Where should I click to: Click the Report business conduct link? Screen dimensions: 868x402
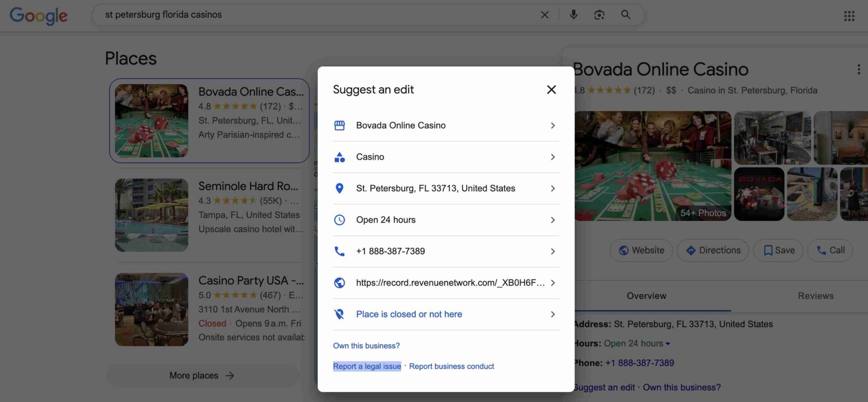[x=451, y=366]
